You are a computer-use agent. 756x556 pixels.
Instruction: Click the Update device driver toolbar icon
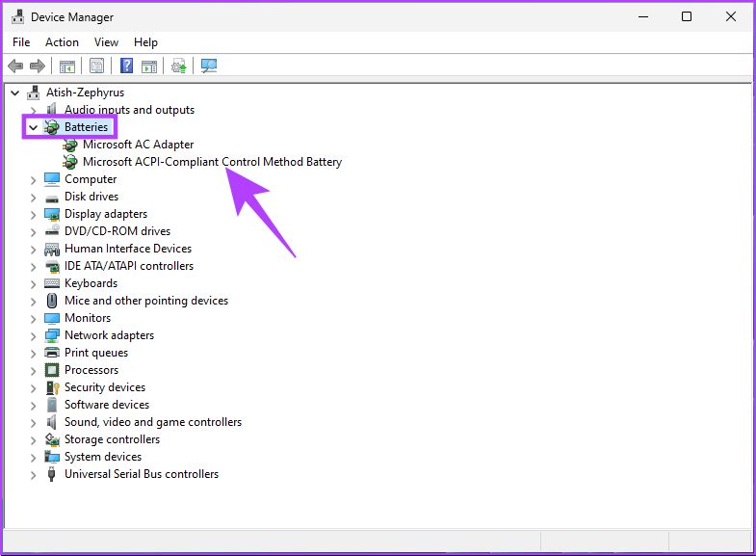click(179, 66)
